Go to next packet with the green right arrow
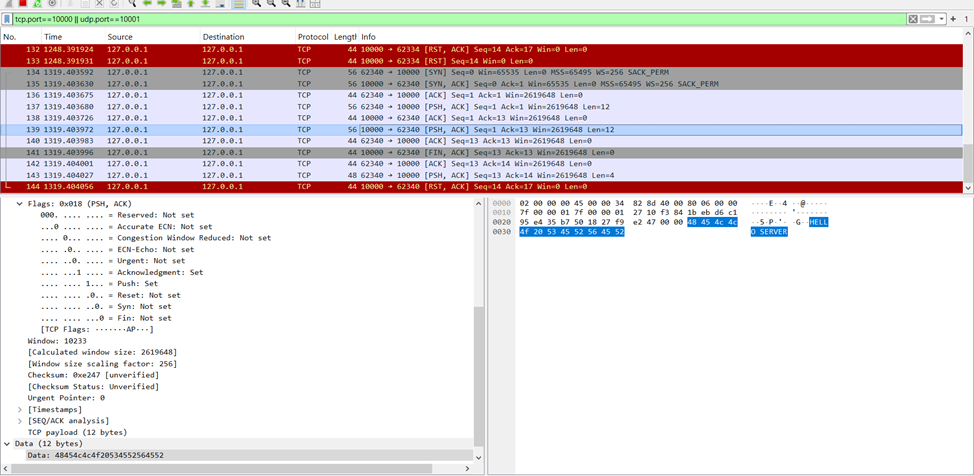The height and width of the screenshot is (476, 974). click(x=160, y=3)
